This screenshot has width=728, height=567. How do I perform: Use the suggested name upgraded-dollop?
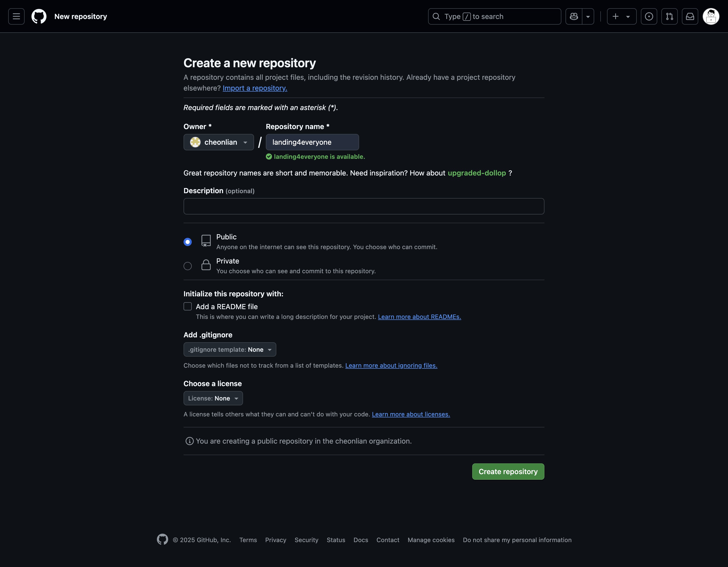pyautogui.click(x=476, y=173)
